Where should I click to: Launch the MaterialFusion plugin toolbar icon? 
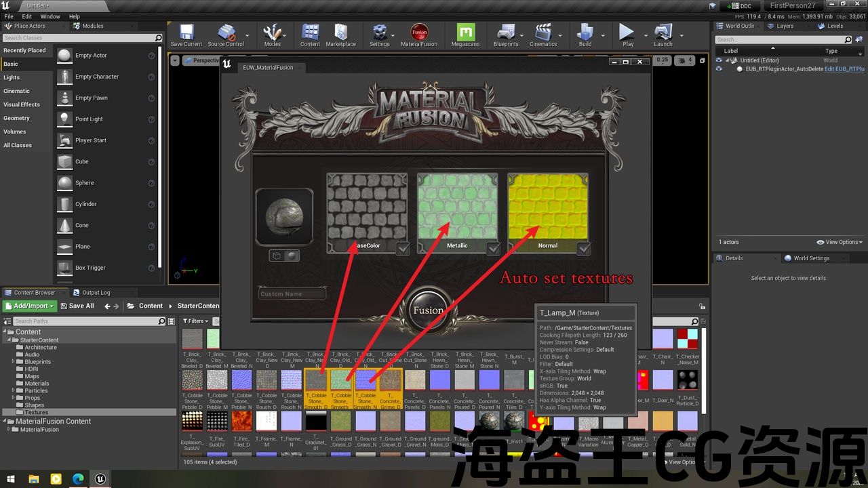419,33
